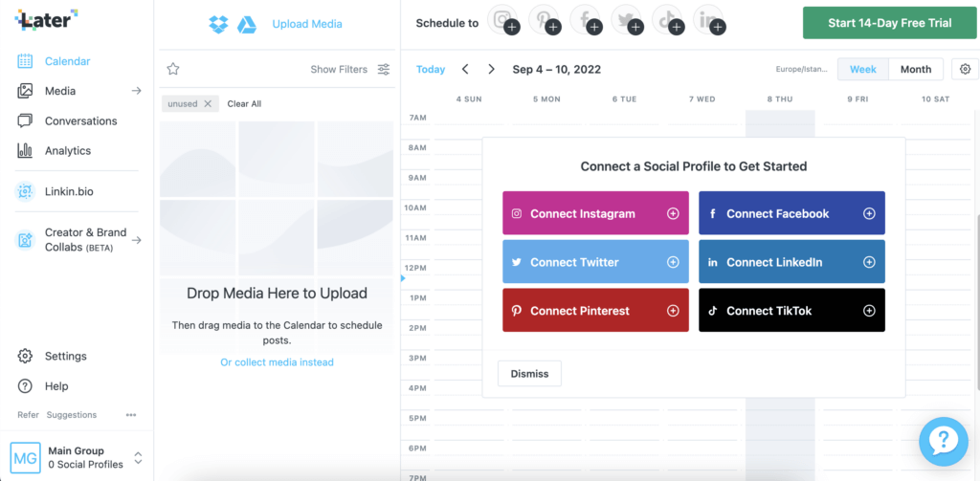Viewport: 980px width, 481px height.
Task: Add TikTok profile to Schedule to
Action: coord(667,20)
